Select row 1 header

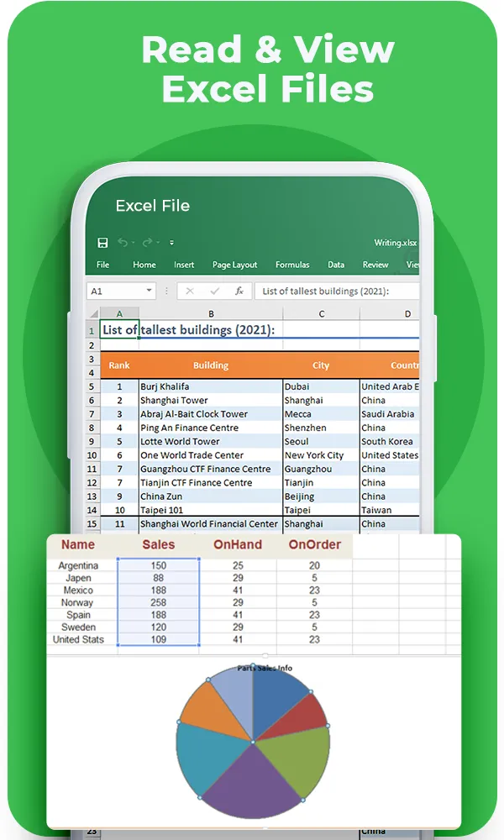point(92,330)
